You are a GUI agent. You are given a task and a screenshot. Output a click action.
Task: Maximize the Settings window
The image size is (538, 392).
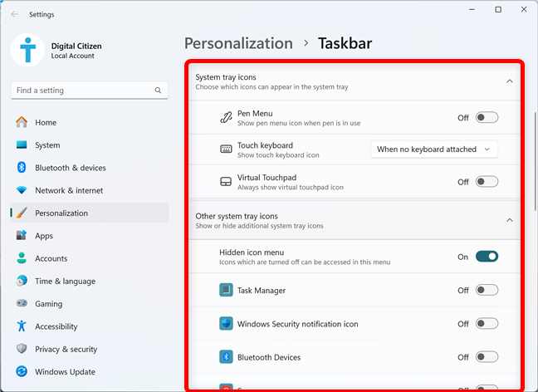[498, 10]
